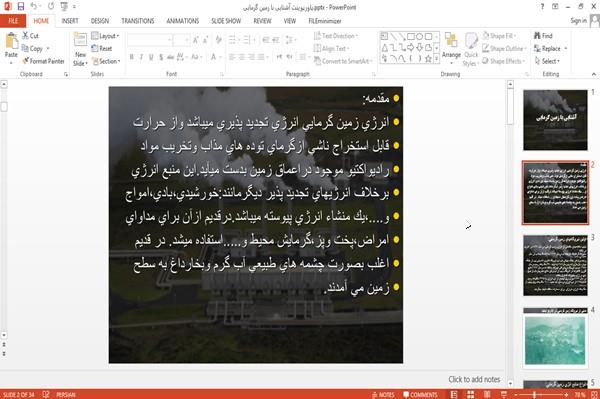Open Shape Effects dropdown
Viewport: 600px width, 399px height.
pos(503,61)
